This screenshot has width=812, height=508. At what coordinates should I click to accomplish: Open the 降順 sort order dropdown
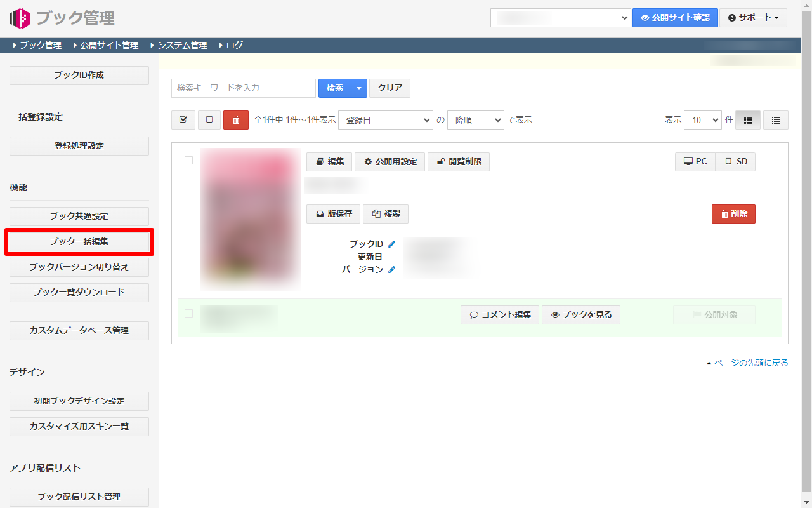coord(475,120)
